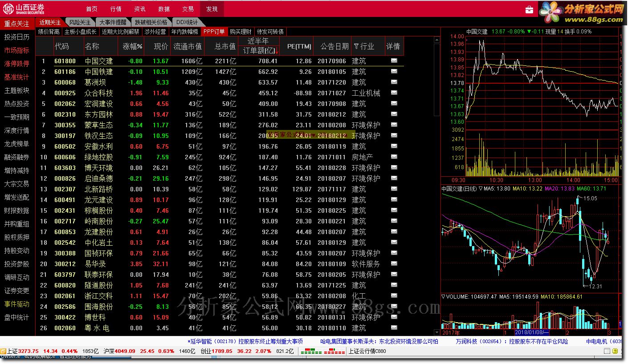This screenshot has width=628, height=364.
Task: Open 事件驱动 in the left sidebar
Action: (x=17, y=304)
